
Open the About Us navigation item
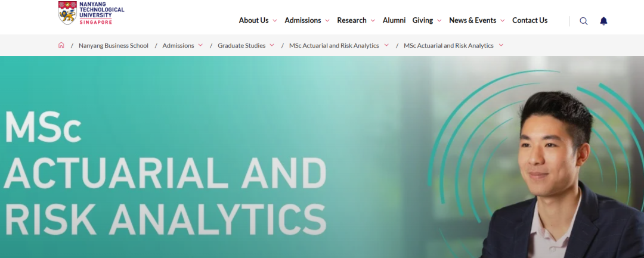(x=254, y=20)
